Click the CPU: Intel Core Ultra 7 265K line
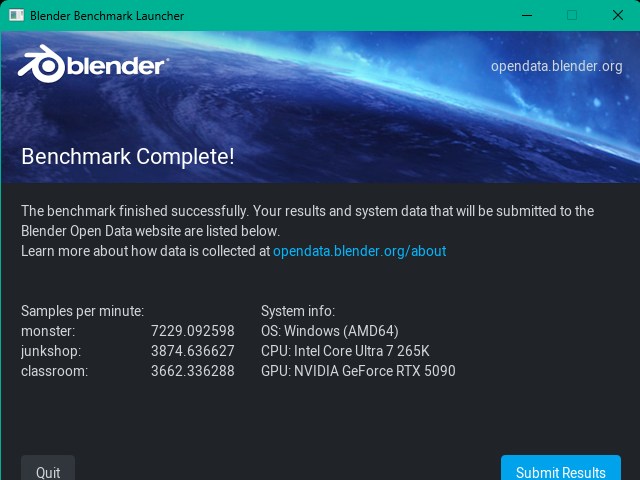The height and width of the screenshot is (480, 640). click(x=345, y=351)
